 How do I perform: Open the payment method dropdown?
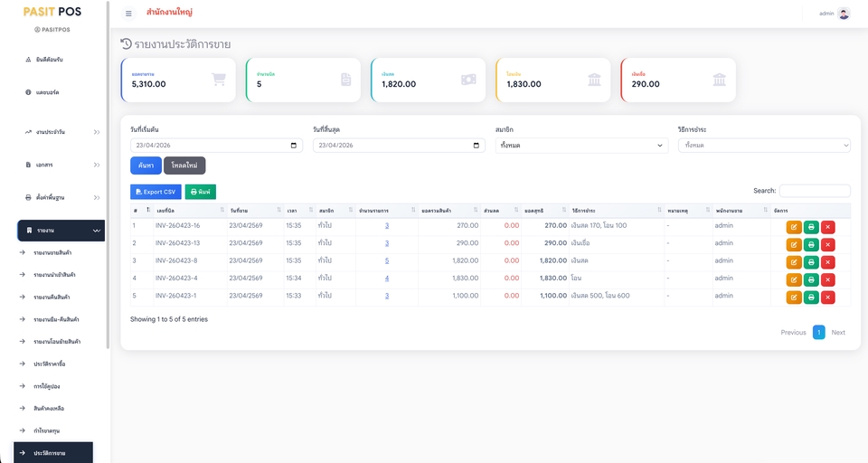(x=764, y=145)
